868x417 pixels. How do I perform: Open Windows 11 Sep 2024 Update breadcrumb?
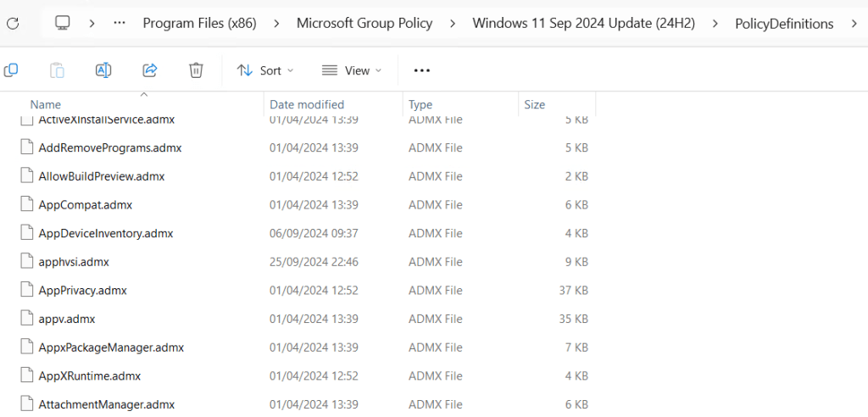583,24
